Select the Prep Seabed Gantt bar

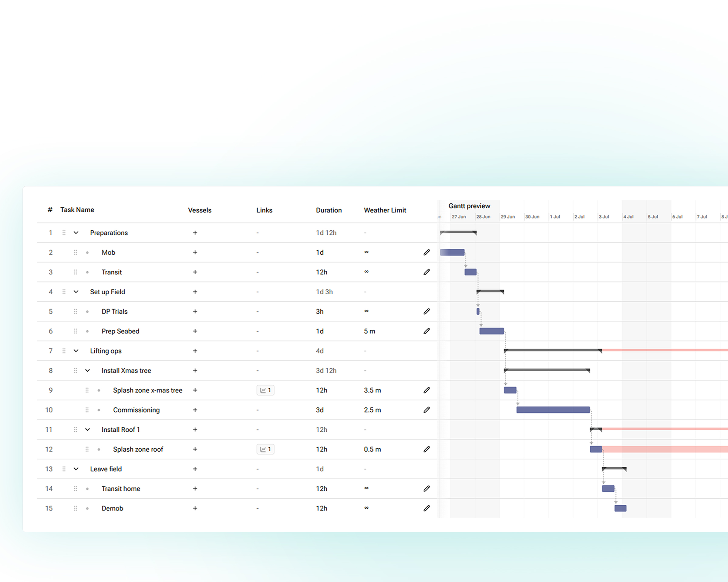tap(492, 331)
